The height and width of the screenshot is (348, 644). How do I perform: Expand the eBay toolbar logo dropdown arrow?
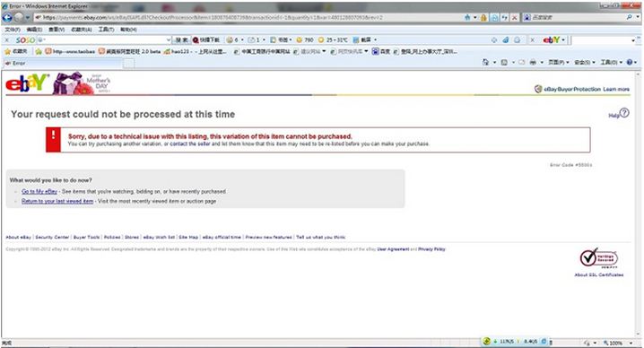(x=563, y=39)
